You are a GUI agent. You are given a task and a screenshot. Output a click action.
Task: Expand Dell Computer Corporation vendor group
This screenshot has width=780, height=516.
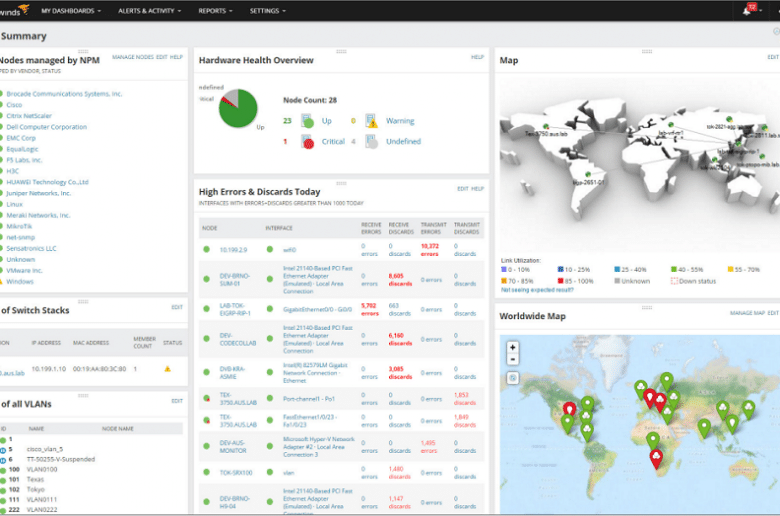pos(46,127)
